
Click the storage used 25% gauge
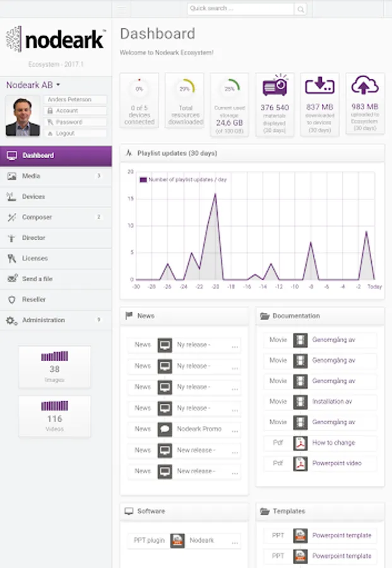point(230,88)
